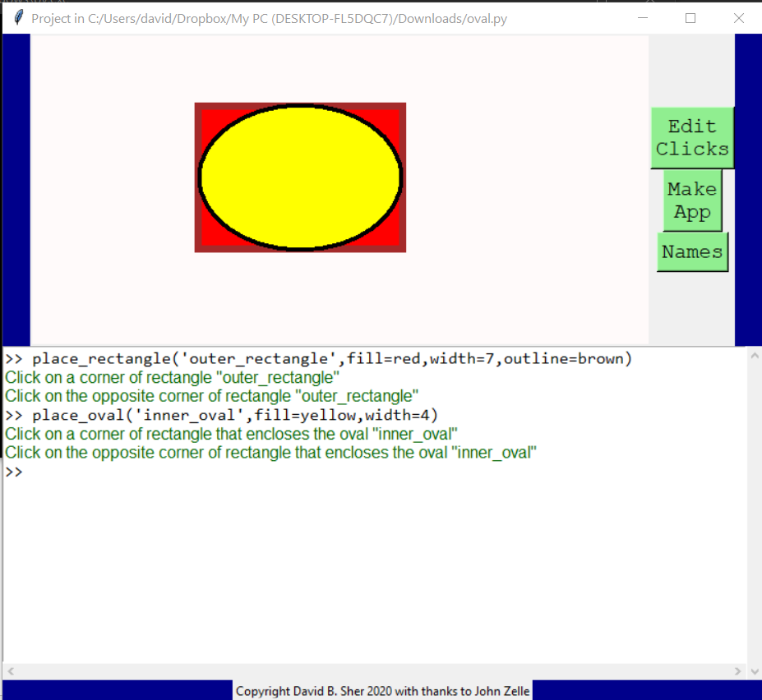Click 'Click on a corner of rectangle "outer_rectangle"' message
The height and width of the screenshot is (700, 762).
(x=172, y=377)
